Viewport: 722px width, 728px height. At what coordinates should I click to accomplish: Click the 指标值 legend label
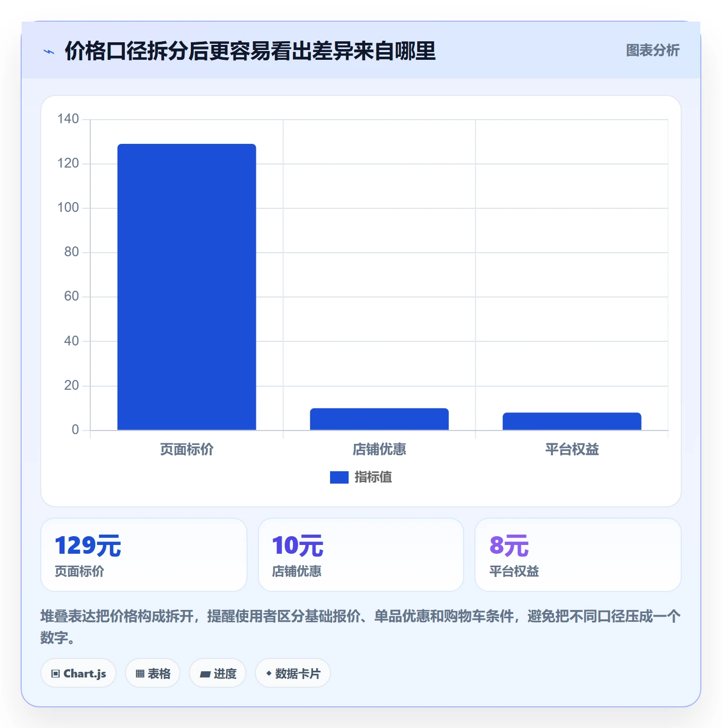click(x=373, y=477)
